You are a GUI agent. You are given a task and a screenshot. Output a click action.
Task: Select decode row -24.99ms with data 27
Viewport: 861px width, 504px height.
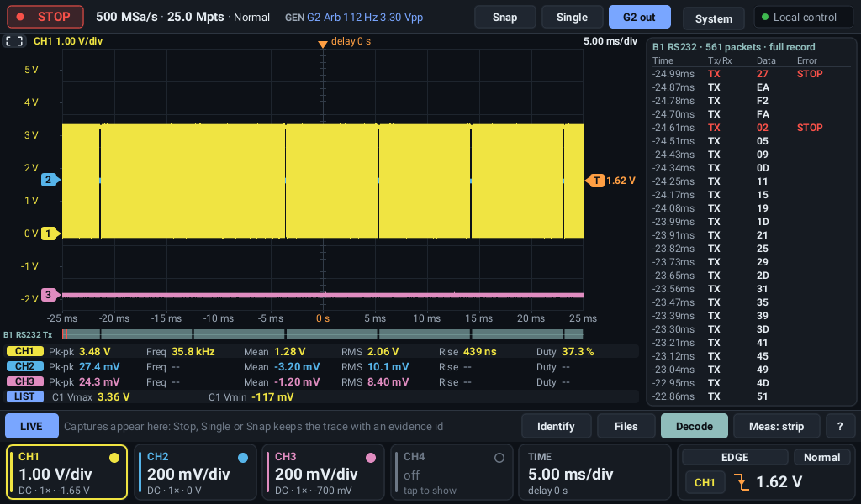(751, 74)
